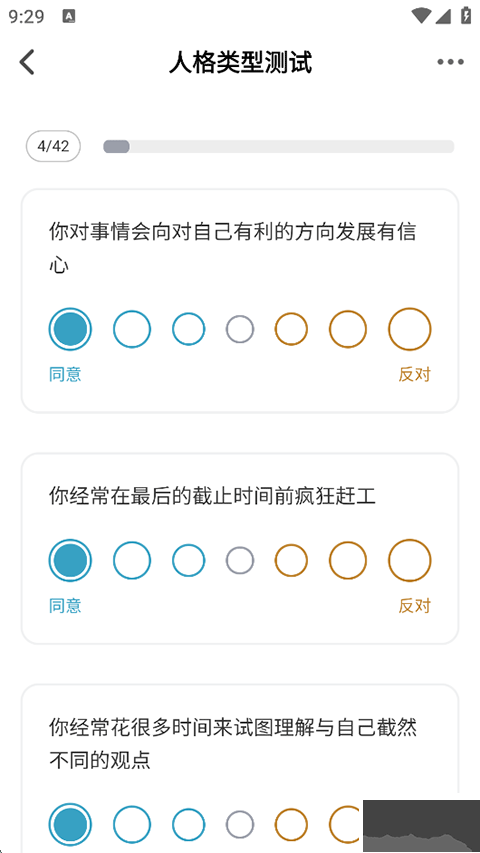Tap the 同意 label under deadline question
Screen dimensions: 480x853
coord(65,605)
